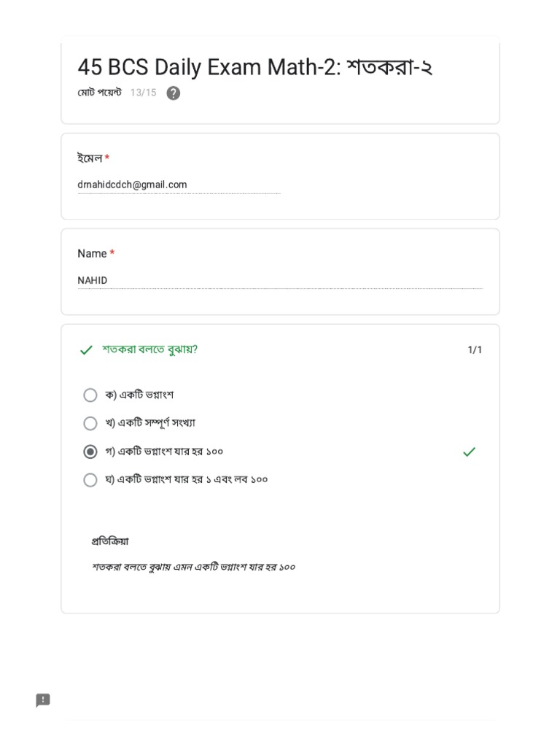Click the question text শতকরা বলতে বুঝায়?
The image size is (560, 747).
[x=150, y=350]
